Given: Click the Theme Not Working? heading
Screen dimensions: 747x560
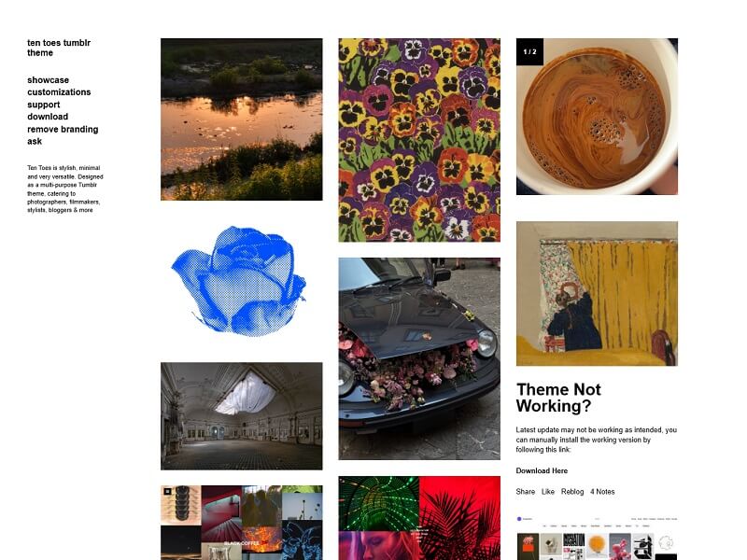Looking at the screenshot, I should coord(558,398).
